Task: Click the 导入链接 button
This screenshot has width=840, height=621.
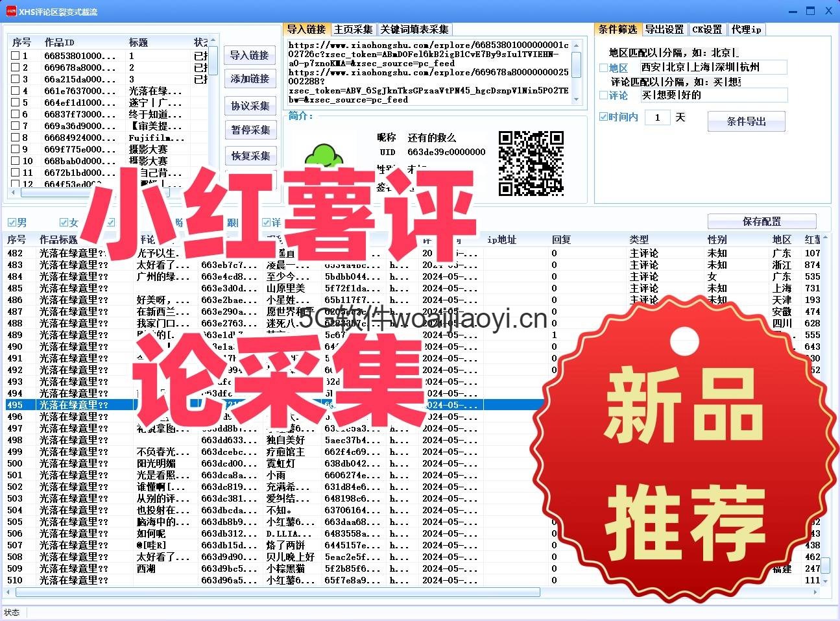Action: (250, 55)
